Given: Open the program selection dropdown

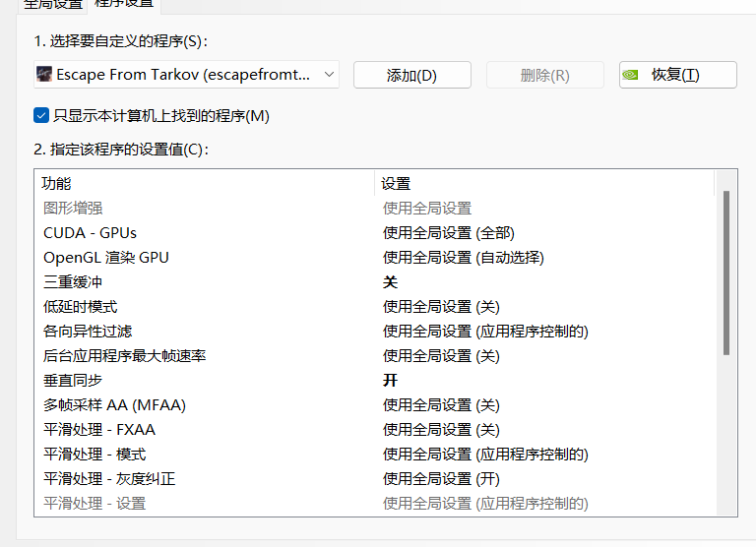Looking at the screenshot, I should pyautogui.click(x=328, y=75).
